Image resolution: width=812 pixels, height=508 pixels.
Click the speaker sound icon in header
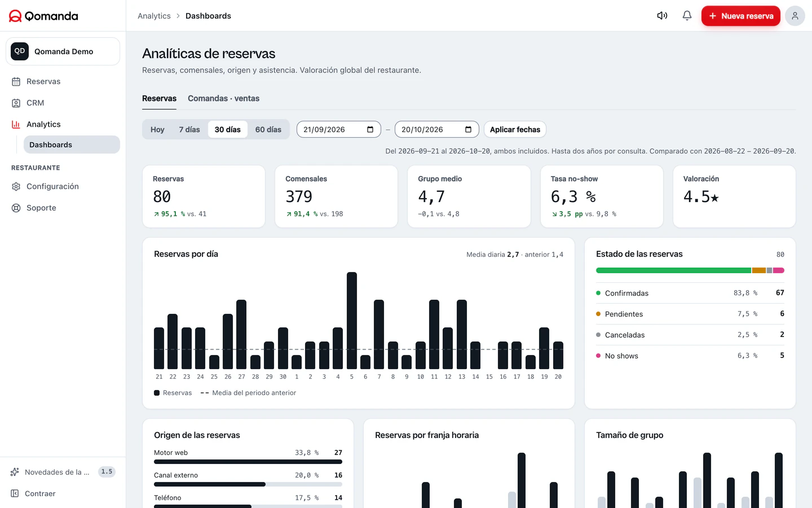tap(662, 16)
